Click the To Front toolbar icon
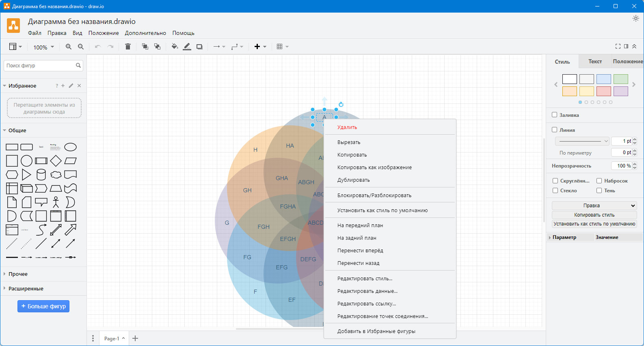The image size is (644, 346). [145, 47]
